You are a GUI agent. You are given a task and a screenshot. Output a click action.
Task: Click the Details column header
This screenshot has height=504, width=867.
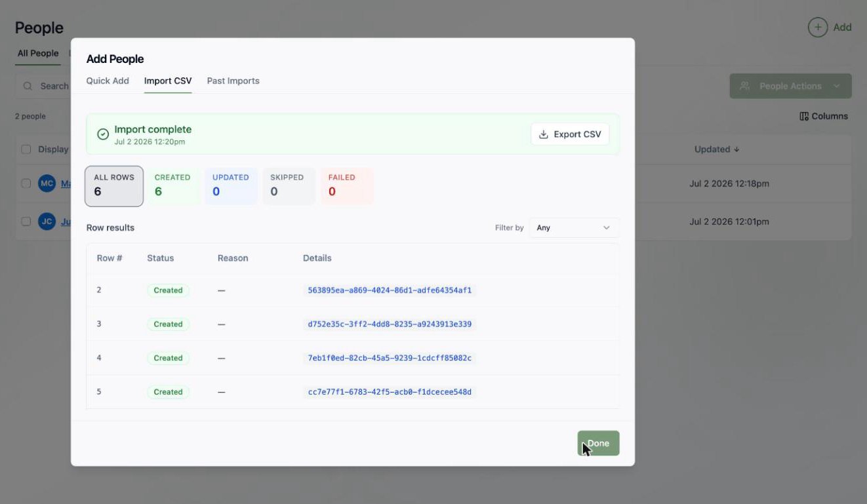(317, 258)
